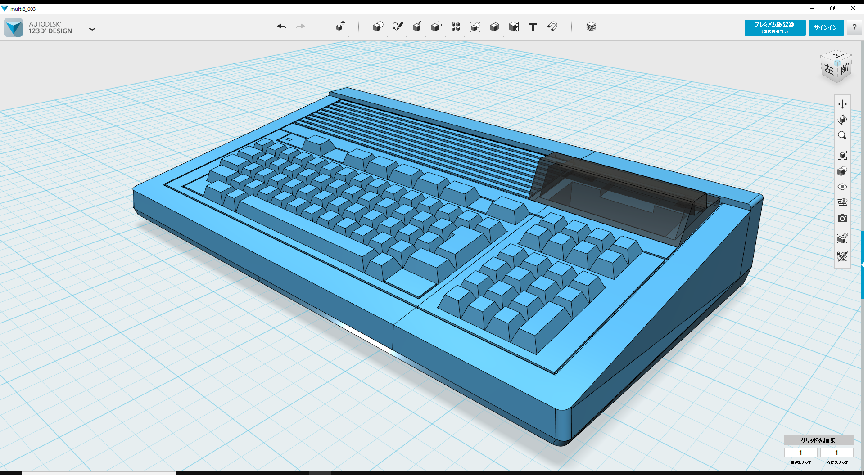Select the Combine tool icon
Viewport: 868px width, 475px height.
click(495, 27)
